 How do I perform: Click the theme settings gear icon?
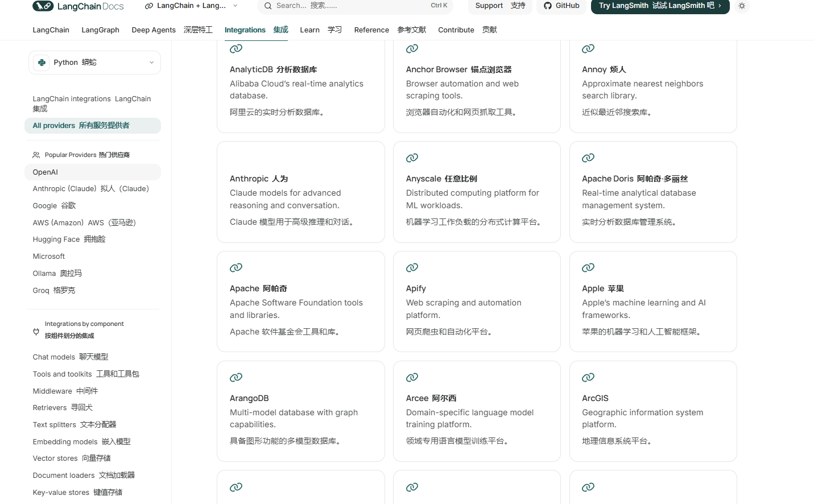[x=742, y=5]
